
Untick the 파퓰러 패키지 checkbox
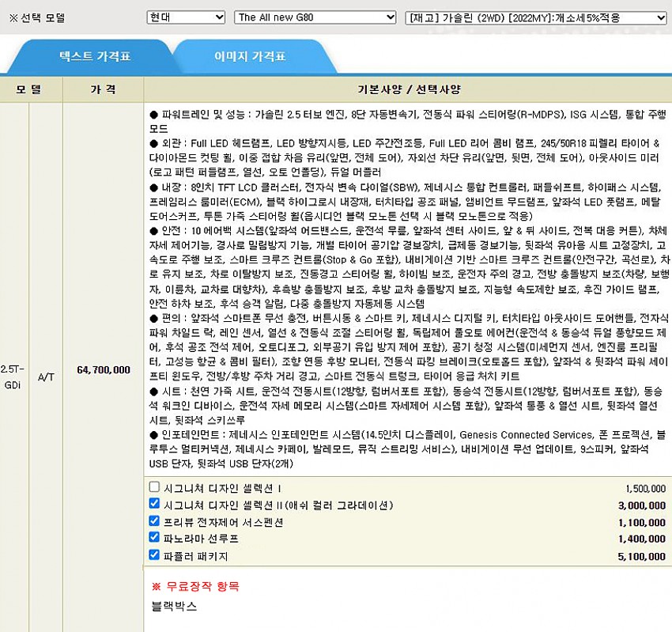[x=154, y=555]
